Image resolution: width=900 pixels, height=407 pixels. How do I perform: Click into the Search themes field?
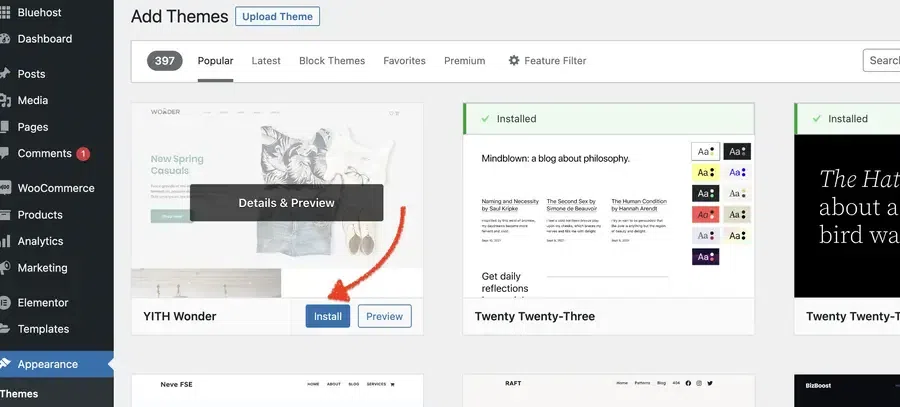(x=882, y=60)
